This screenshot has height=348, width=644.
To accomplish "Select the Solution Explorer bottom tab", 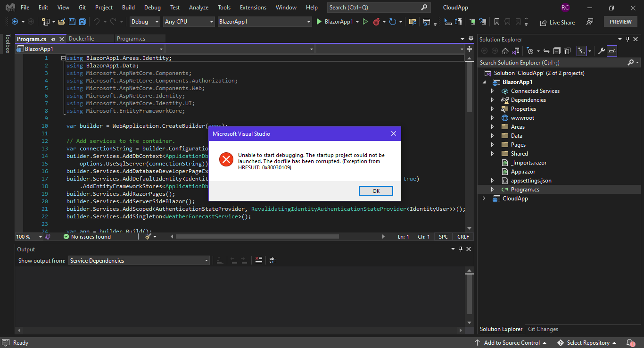I will pyautogui.click(x=501, y=329).
